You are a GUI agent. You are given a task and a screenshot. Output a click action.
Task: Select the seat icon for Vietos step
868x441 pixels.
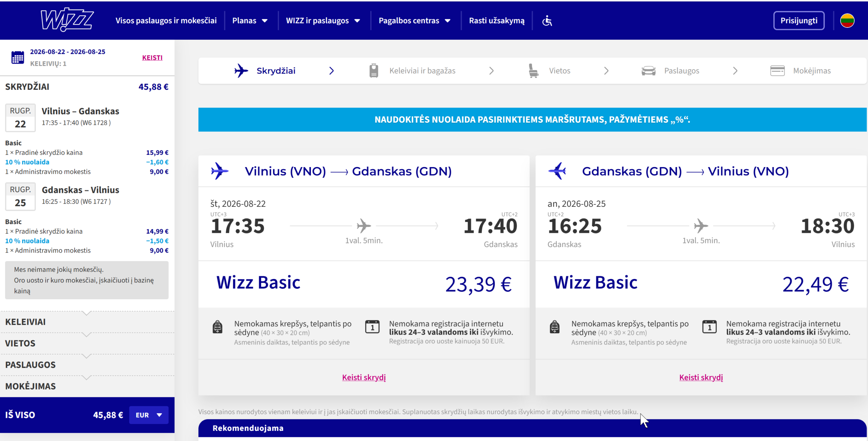tap(533, 71)
